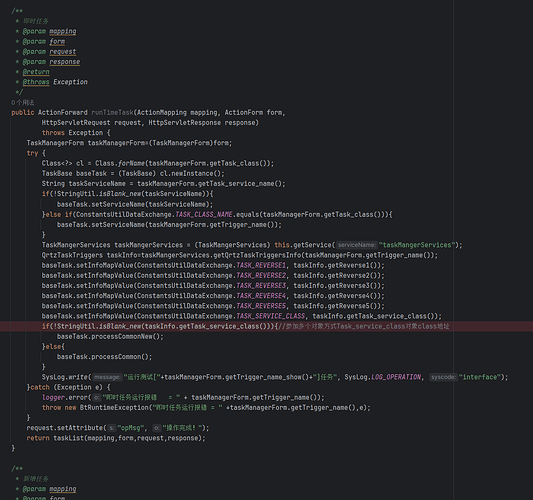Image resolution: width=533 pixels, height=500 pixels.
Task: Click the underlined 'response' Javadoc parameter
Action: [x=65, y=62]
